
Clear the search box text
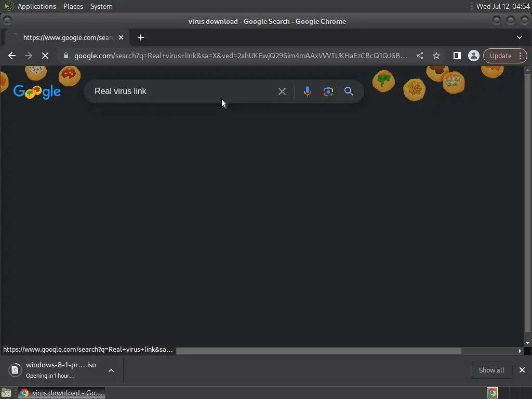(282, 91)
